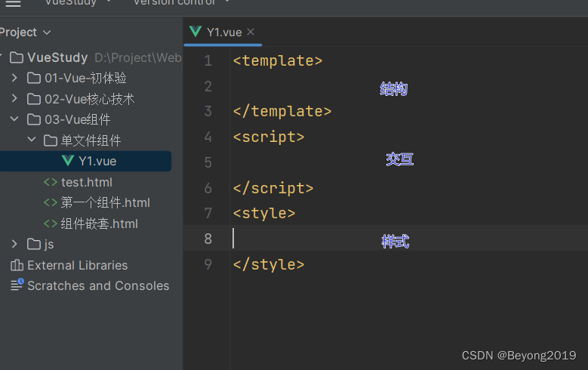This screenshot has width=588, height=370.
Task: Click line number 5 in gutter
Action: pyautogui.click(x=208, y=162)
